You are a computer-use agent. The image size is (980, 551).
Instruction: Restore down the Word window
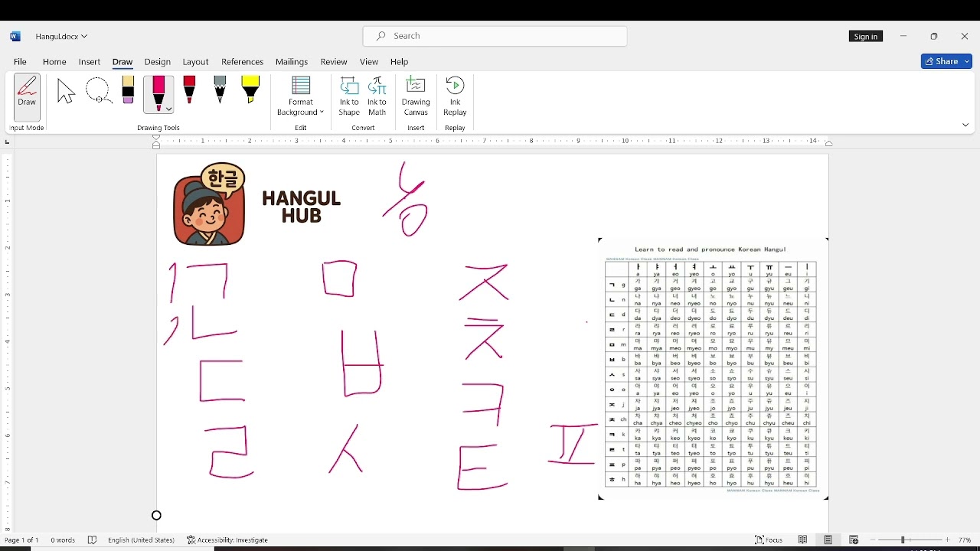pos(934,36)
